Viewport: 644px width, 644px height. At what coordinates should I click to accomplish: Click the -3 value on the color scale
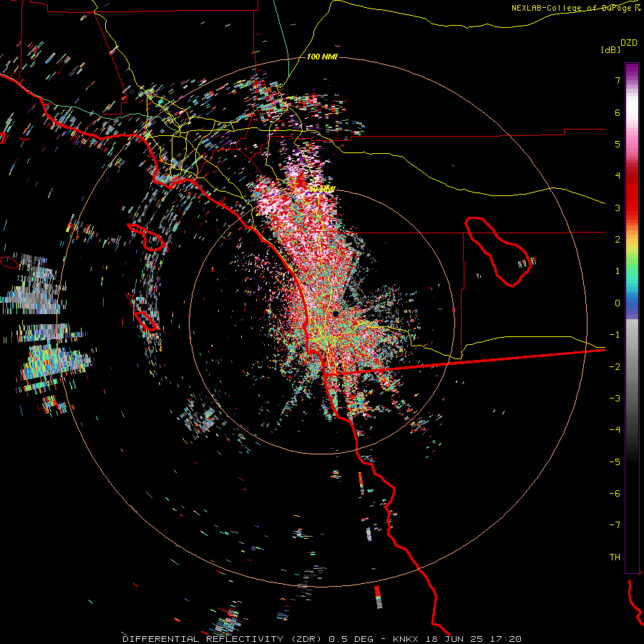point(615,399)
